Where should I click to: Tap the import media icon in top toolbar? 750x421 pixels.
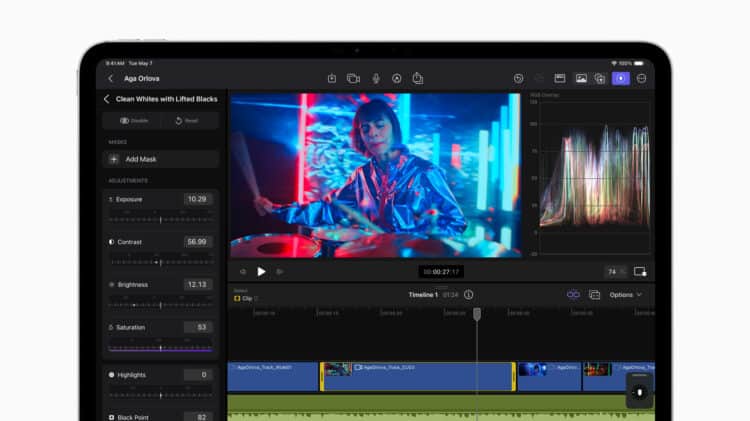pos(332,78)
